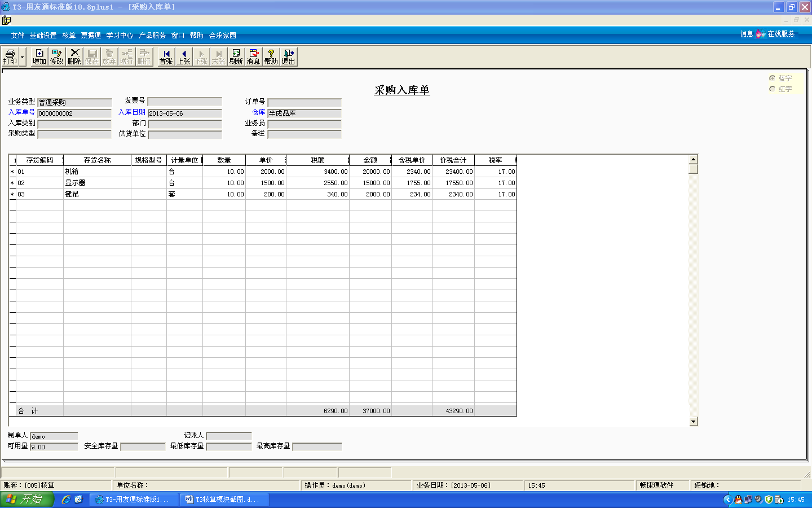Click the 开始 Start button
The height and width of the screenshot is (508, 812).
point(27,500)
